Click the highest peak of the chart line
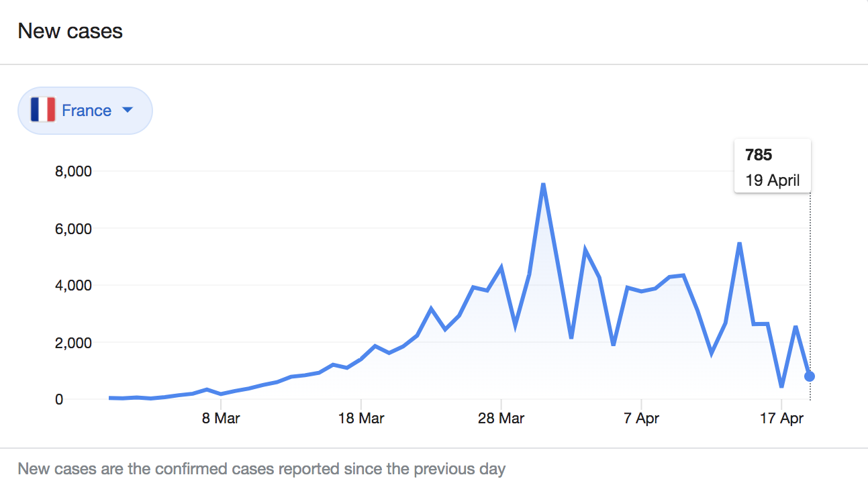Viewport: 868px width, 481px height. click(x=543, y=184)
